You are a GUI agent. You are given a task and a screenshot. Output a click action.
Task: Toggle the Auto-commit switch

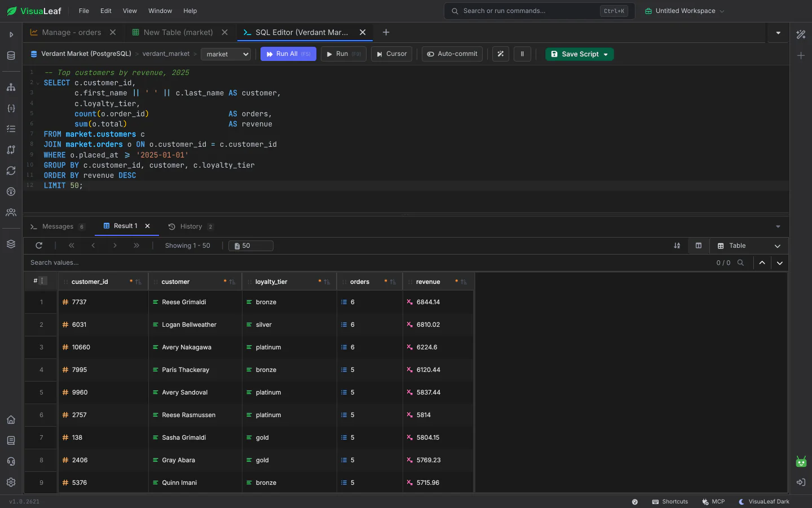pyautogui.click(x=452, y=54)
